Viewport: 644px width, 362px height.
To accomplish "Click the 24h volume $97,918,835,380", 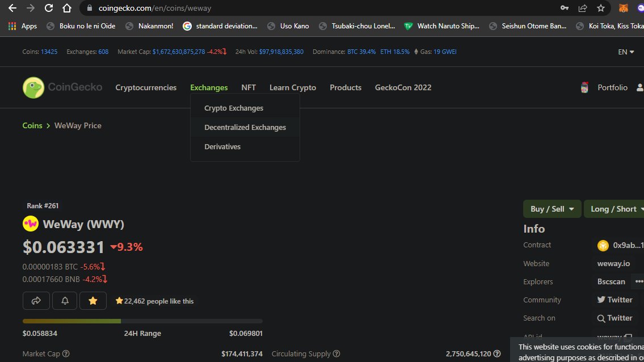I will [x=281, y=52].
